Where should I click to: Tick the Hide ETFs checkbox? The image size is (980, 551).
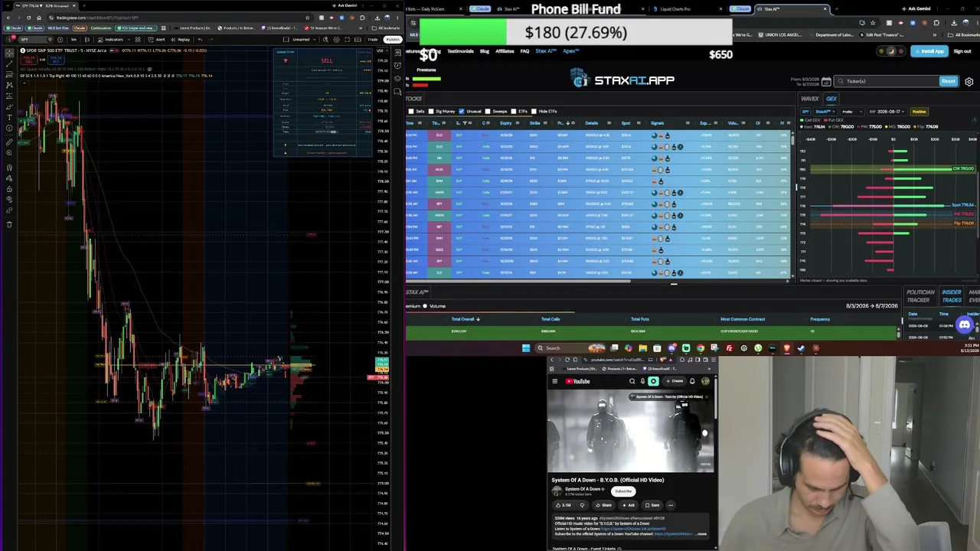pyautogui.click(x=534, y=111)
